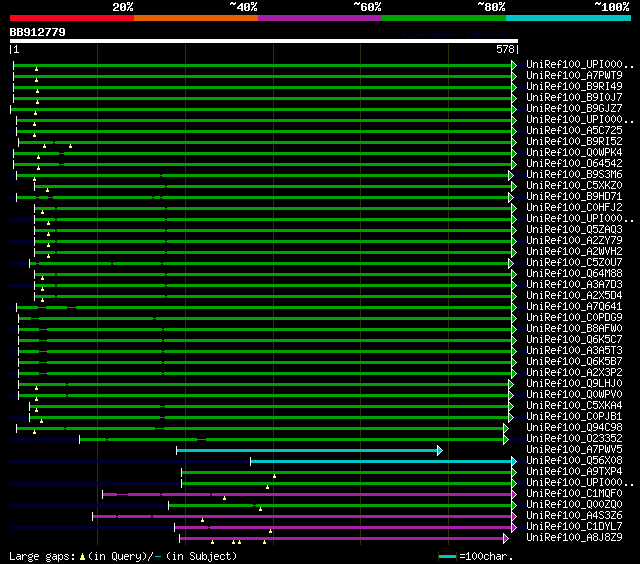Image resolution: width=640 pixels, height=564 pixels.
Task: Open the UniRef100_Q6K5C7 entry label
Action: click(573, 340)
